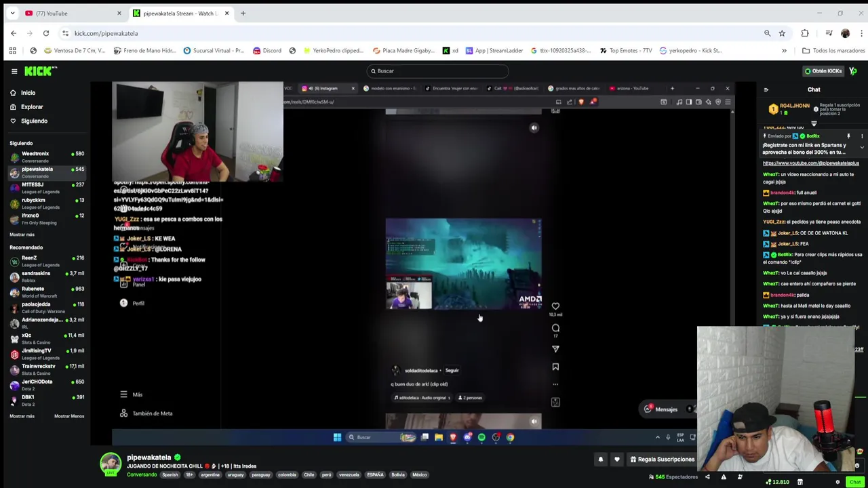Click the Obtén KICKs button
Screen dimensions: 868x488
[x=823, y=71]
